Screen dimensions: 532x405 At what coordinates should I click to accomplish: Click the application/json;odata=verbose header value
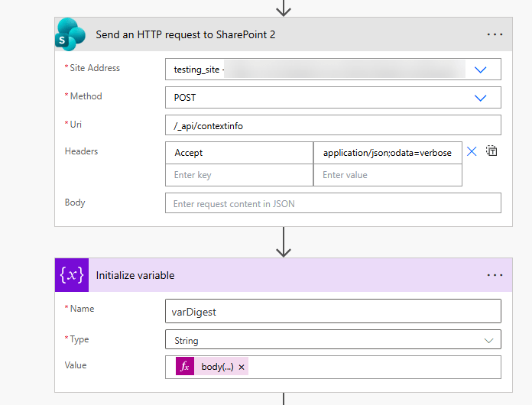[x=387, y=153]
